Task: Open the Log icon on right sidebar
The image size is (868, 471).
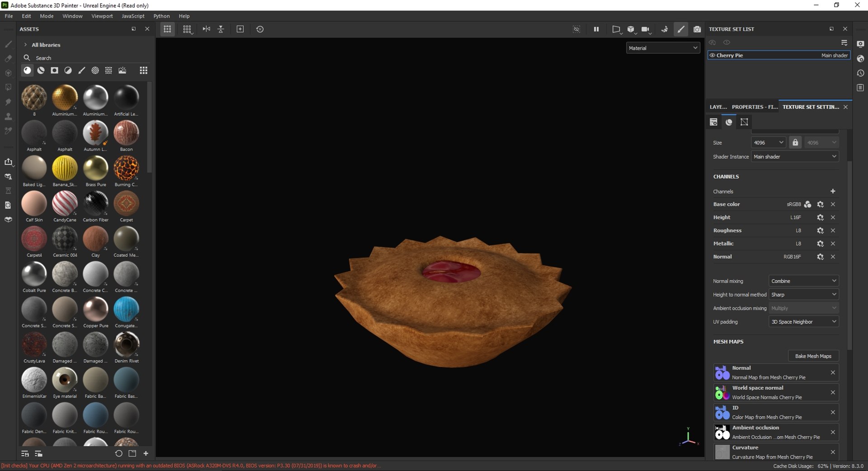Action: point(860,88)
